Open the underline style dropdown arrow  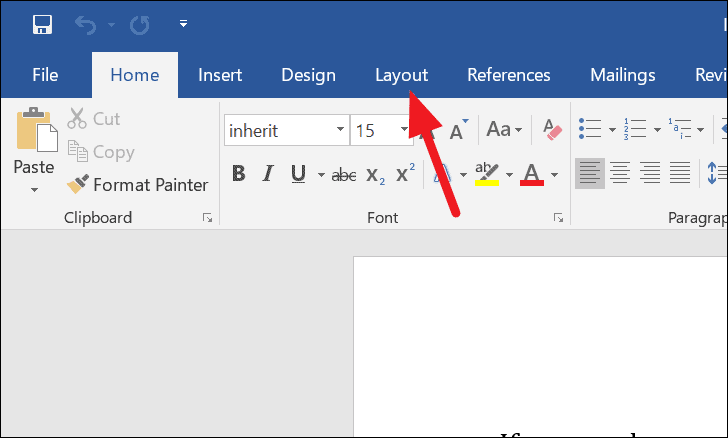pyautogui.click(x=321, y=175)
